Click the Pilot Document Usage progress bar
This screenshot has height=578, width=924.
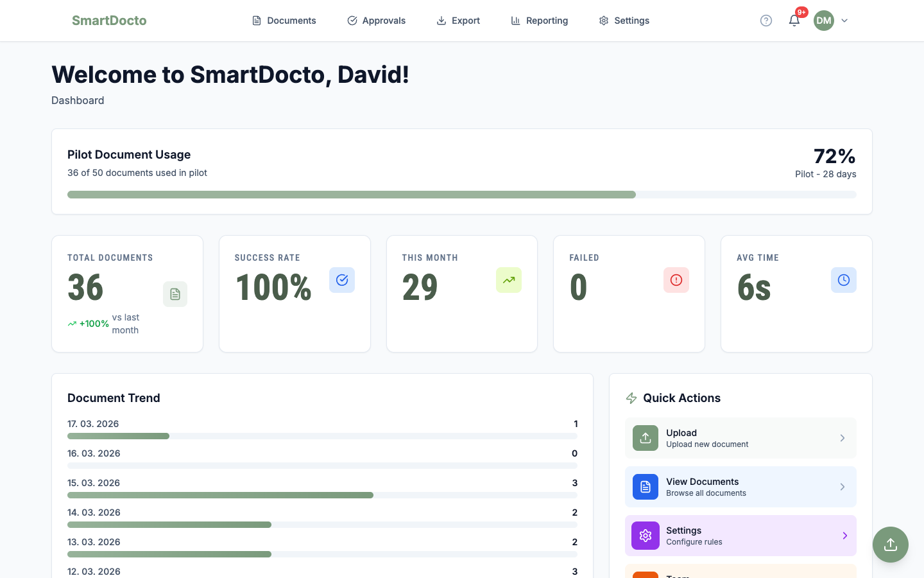[462, 194]
